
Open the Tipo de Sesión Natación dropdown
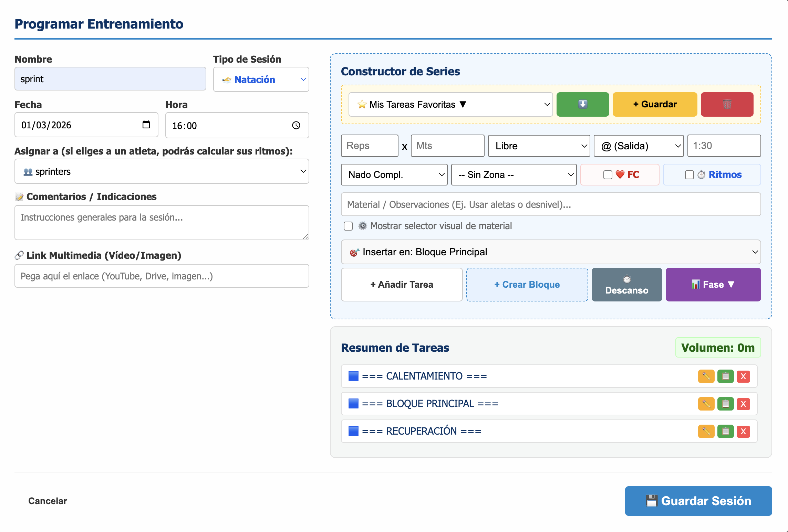coord(261,79)
